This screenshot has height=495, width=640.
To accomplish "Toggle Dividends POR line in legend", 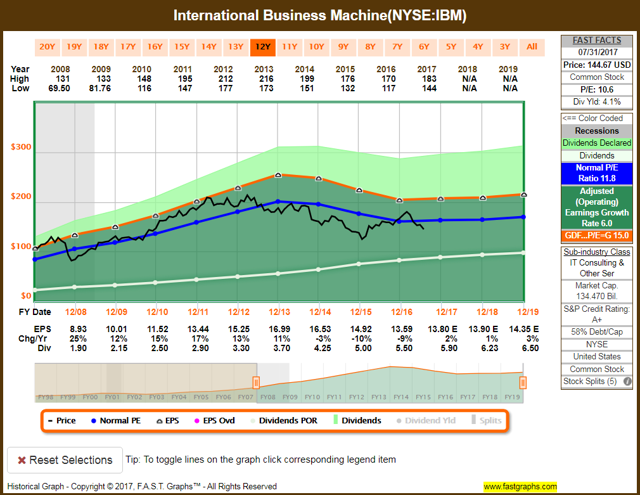I will [x=284, y=421].
